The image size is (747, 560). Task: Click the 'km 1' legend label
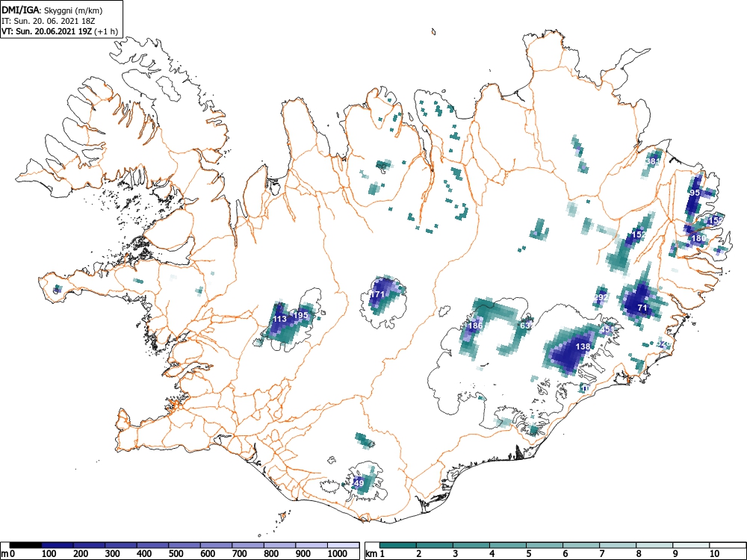point(375,554)
